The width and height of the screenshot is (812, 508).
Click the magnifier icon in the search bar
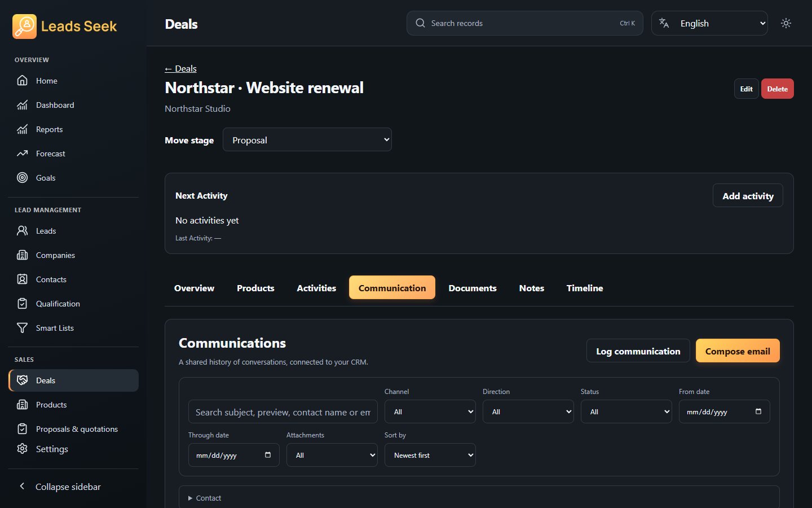420,23
